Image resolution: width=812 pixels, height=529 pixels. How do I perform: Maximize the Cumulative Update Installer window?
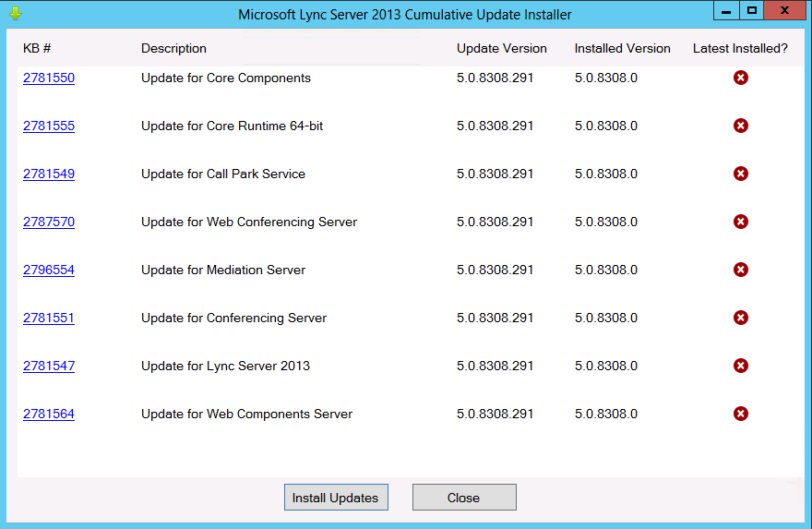tap(751, 11)
